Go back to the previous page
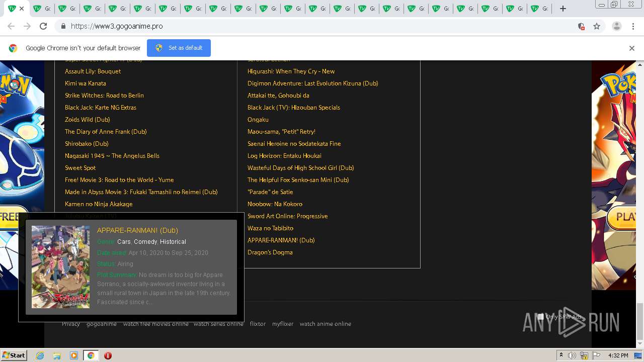Image resolution: width=644 pixels, height=362 pixels. (11, 26)
